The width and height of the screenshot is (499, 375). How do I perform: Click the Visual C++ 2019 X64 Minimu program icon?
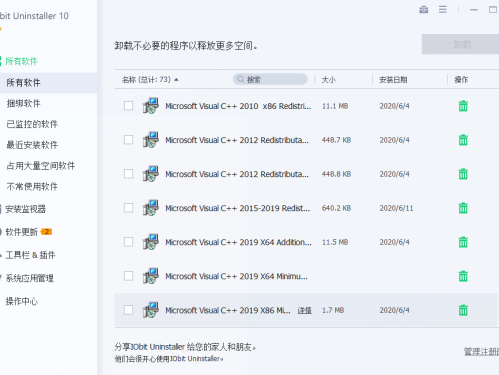(151, 276)
